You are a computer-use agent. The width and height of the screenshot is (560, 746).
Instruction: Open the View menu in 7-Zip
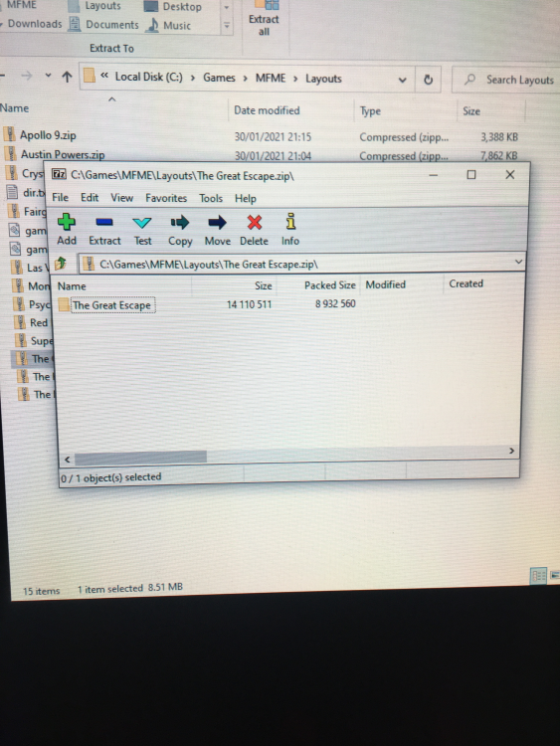click(121, 198)
